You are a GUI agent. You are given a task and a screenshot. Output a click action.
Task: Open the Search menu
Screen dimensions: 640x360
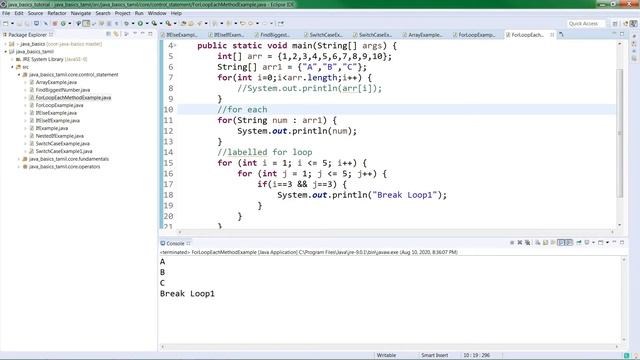pyautogui.click(x=103, y=13)
